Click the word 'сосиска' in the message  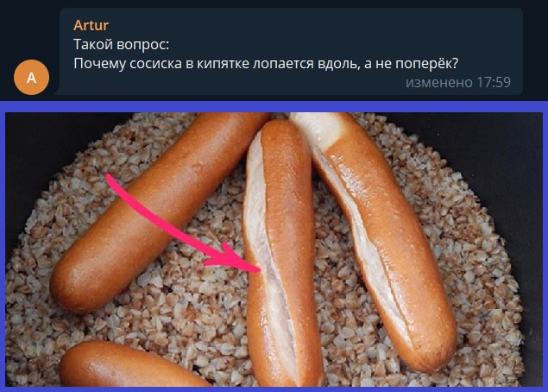click(156, 64)
